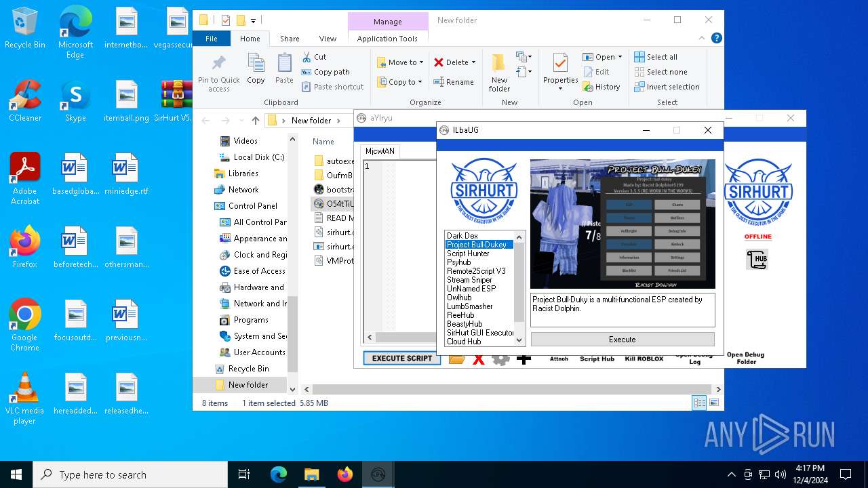Click the Windows search box

[x=130, y=474]
